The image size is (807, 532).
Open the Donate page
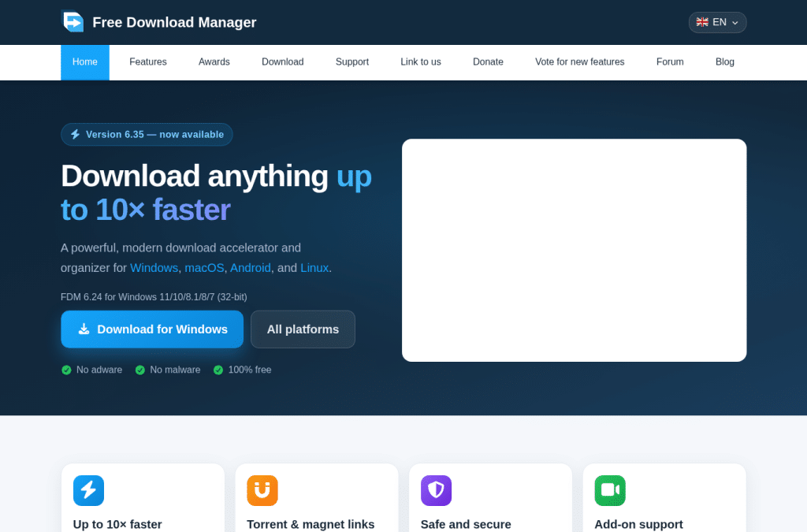point(488,61)
